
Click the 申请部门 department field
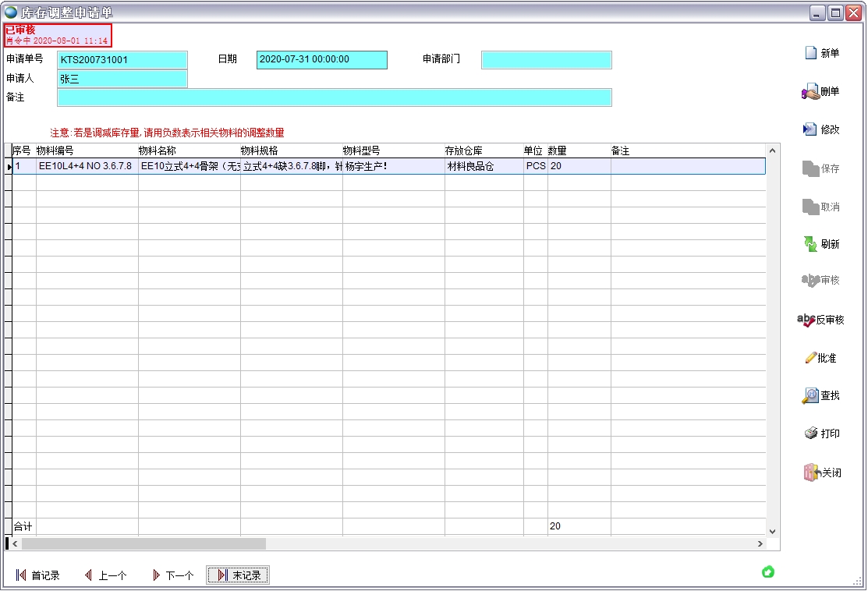click(x=546, y=60)
